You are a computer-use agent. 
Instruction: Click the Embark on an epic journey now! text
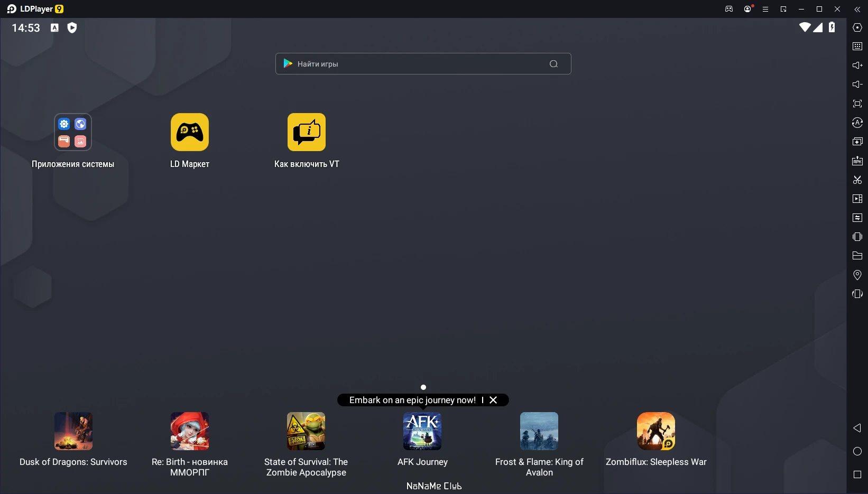(412, 400)
